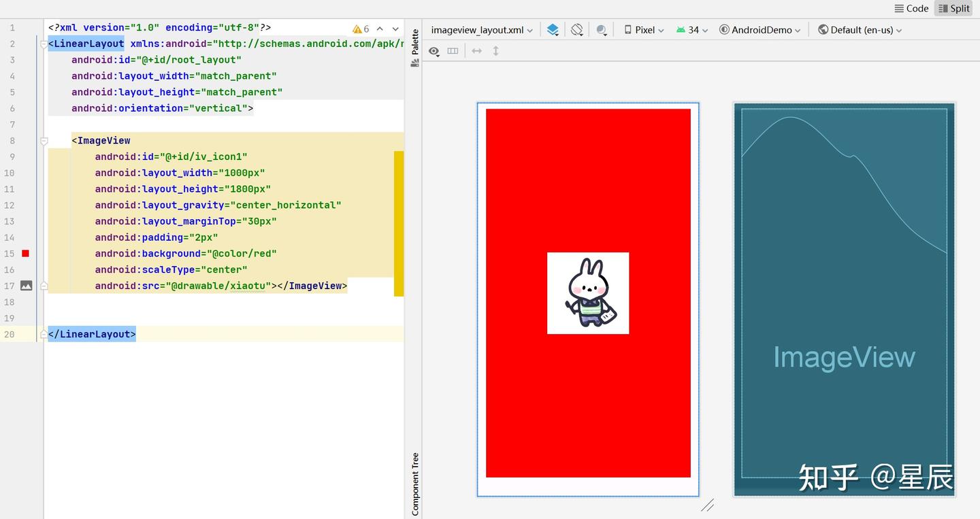Click the fold end marker on line 17
This screenshot has width=980, height=519.
coord(44,286)
